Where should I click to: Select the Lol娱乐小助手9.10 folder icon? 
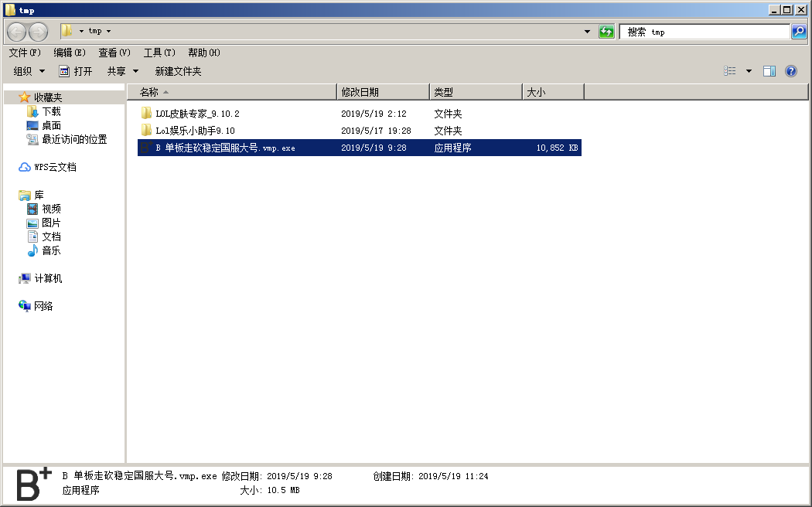click(146, 130)
